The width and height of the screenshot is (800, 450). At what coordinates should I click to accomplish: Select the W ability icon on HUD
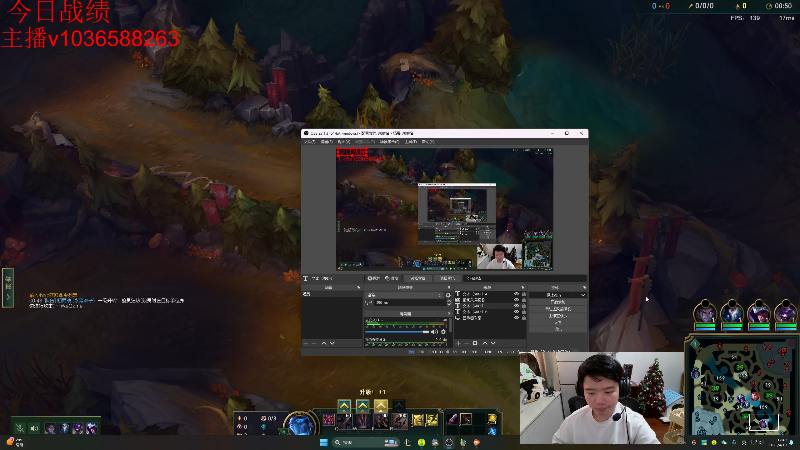click(362, 421)
